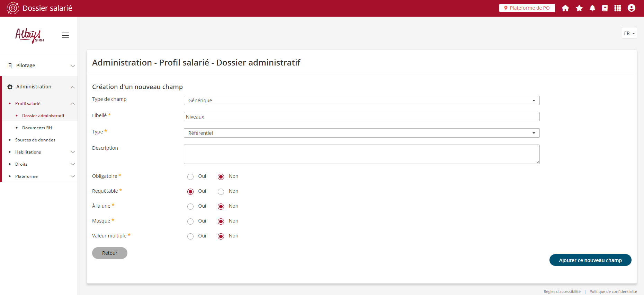The image size is (644, 295).
Task: Click the home icon in top bar
Action: 565,8
